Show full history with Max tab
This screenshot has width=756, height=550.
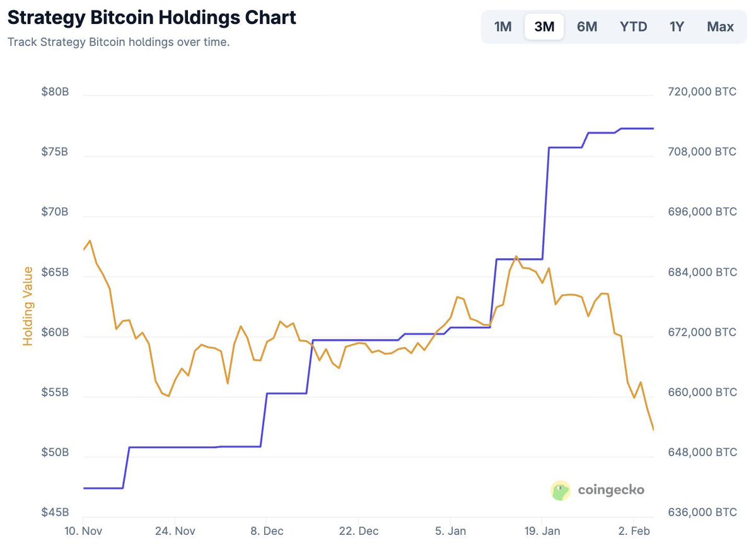tap(720, 27)
